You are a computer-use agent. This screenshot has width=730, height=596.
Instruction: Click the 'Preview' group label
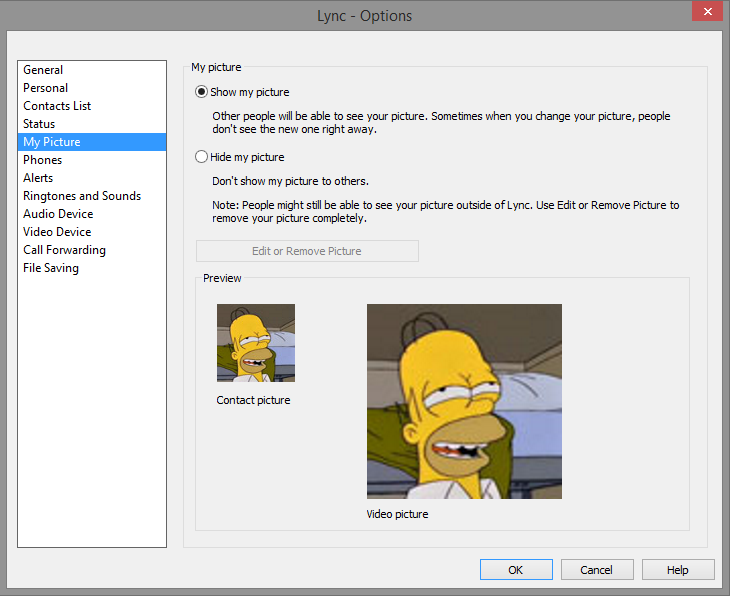pos(222,278)
